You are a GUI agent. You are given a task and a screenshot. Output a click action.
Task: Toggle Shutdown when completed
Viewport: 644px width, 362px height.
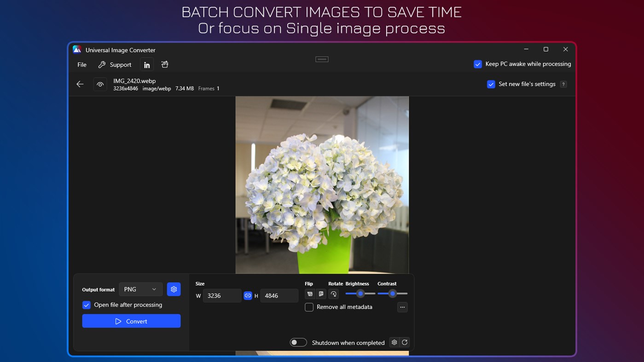pos(298,342)
